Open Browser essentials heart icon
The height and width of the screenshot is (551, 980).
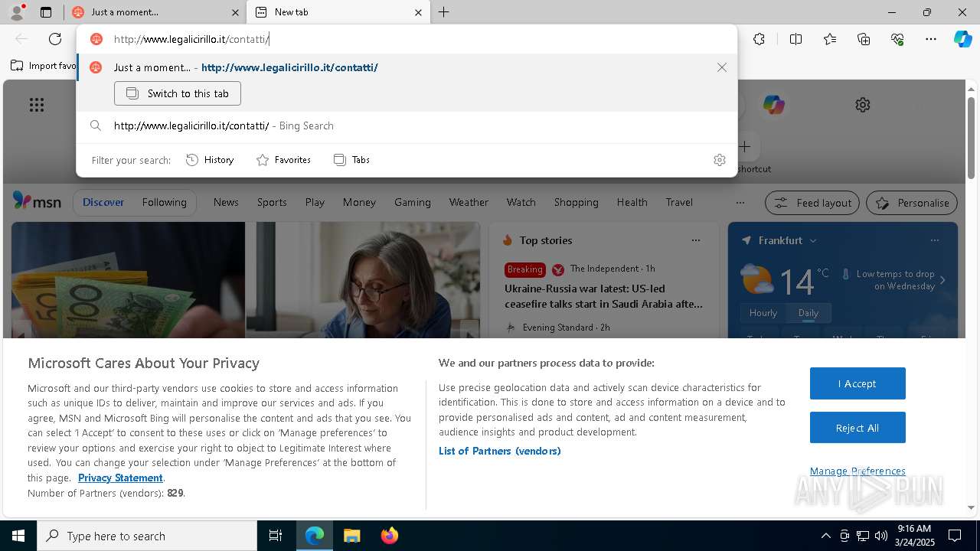pyautogui.click(x=897, y=39)
